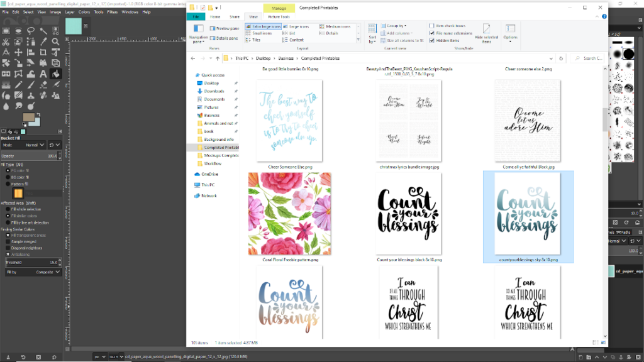Screen dimensions: 644x362
Task: Pick the Zoom magnifier tool
Action: click(x=55, y=41)
